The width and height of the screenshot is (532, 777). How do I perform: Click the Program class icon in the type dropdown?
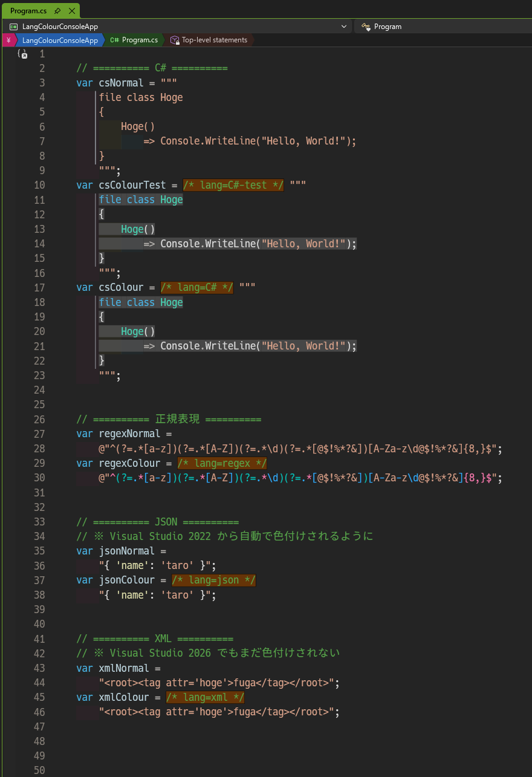365,27
